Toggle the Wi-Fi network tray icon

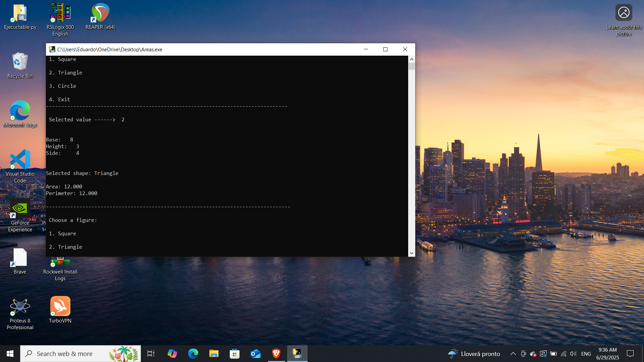tap(563, 354)
